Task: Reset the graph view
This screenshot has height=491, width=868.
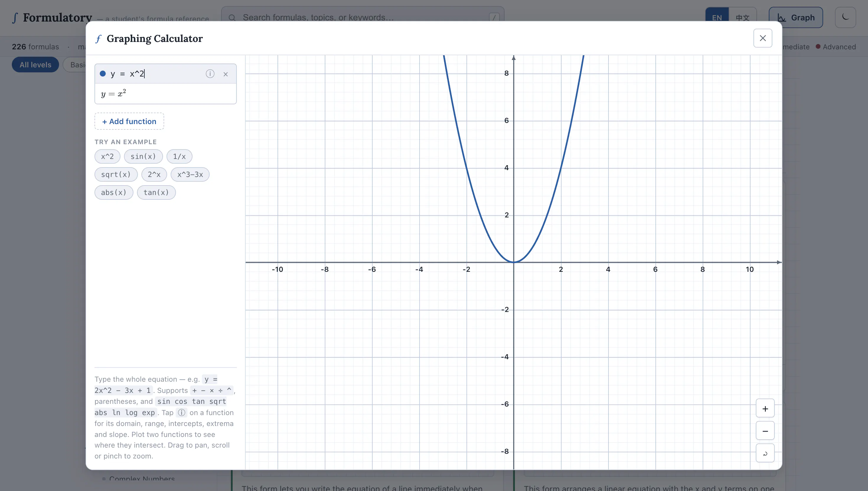Action: tap(765, 453)
